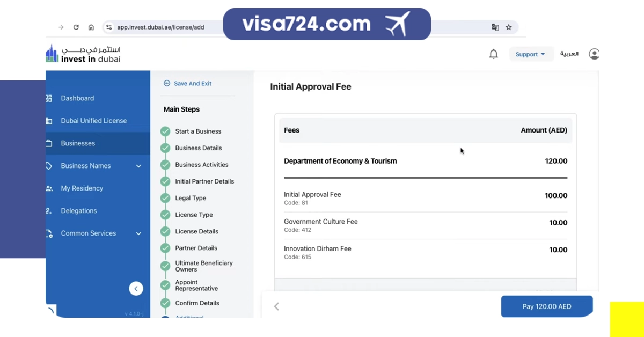
Task: Expand the Common Services submenu
Action: click(x=138, y=233)
